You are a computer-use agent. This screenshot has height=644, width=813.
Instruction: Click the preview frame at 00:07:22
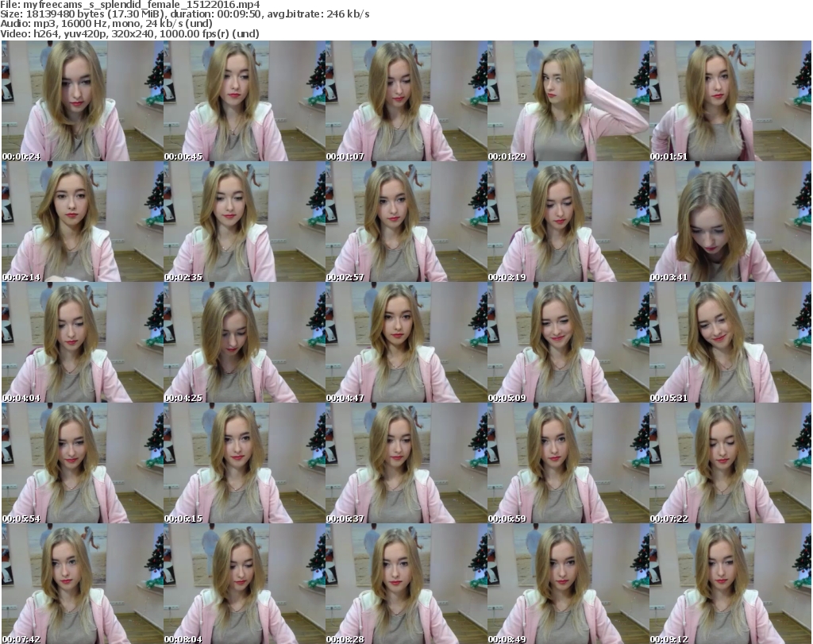tap(730, 463)
